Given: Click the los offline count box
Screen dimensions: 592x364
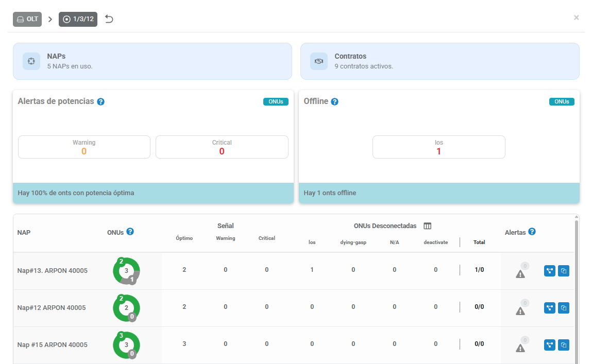Looking at the screenshot, I should pyautogui.click(x=438, y=147).
